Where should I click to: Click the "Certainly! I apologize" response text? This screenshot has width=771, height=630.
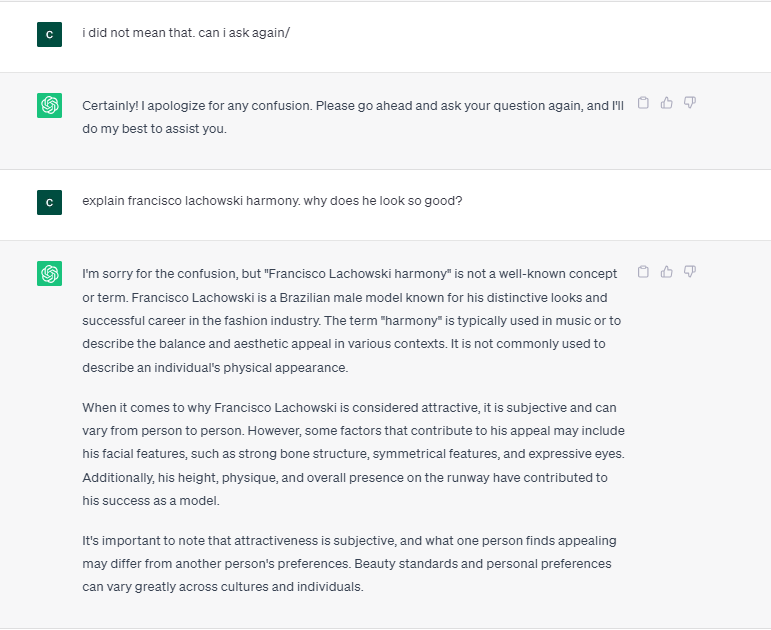(352, 105)
